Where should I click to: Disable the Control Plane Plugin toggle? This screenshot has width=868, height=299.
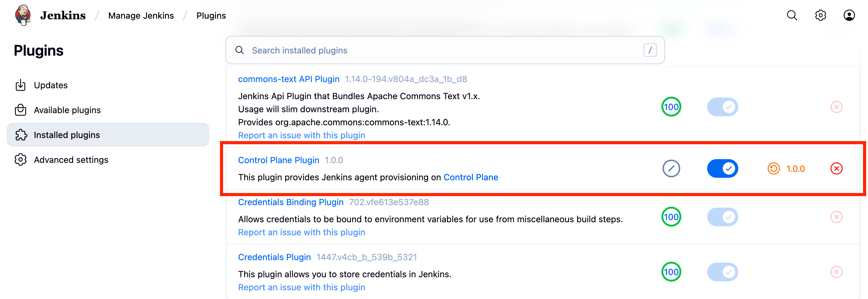pyautogui.click(x=722, y=168)
